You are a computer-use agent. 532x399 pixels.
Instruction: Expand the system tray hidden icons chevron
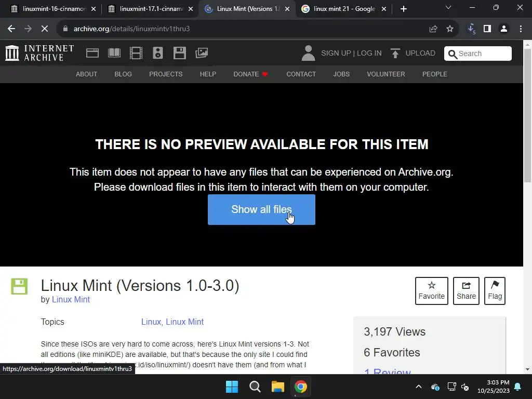419,387
